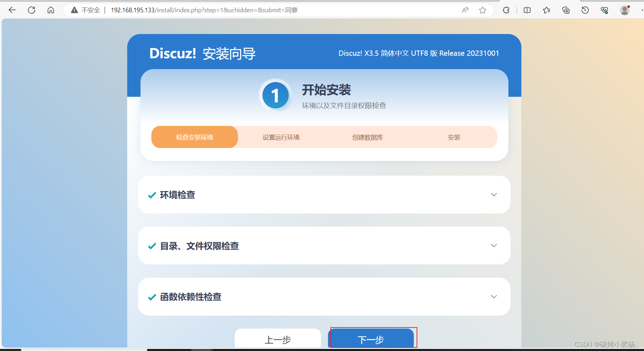
Task: Click the 环境检查 heading text
Action: pyautogui.click(x=177, y=195)
